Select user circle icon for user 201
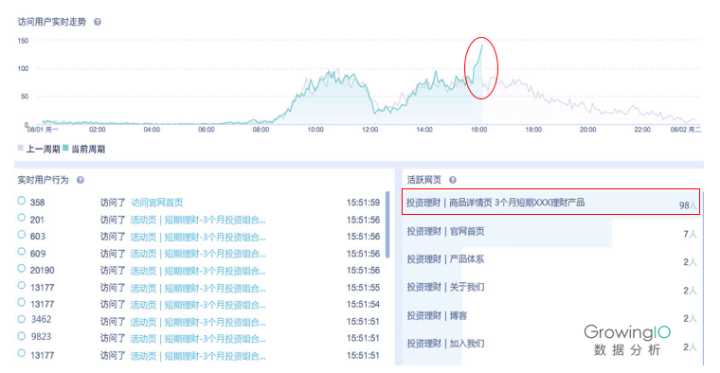Image resolution: width=720 pixels, height=373 pixels. (21, 218)
